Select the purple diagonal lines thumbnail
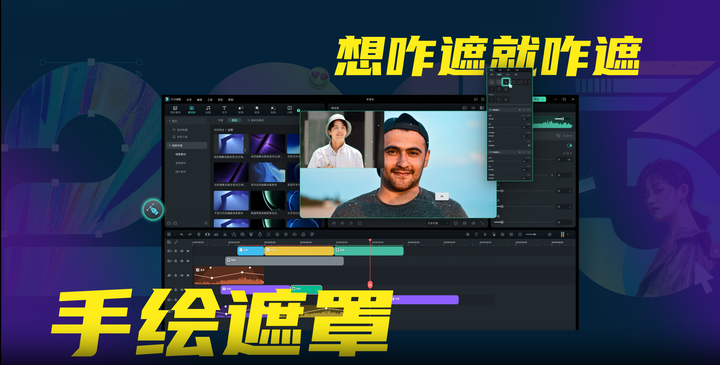Viewport: 720px width, 365px height. pyautogui.click(x=268, y=144)
